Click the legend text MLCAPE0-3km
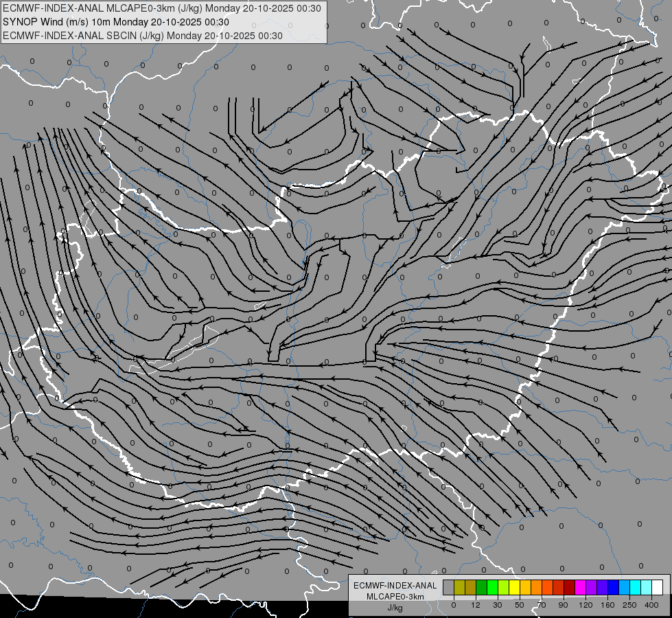Viewport: 672px width, 618px height. tap(395, 597)
